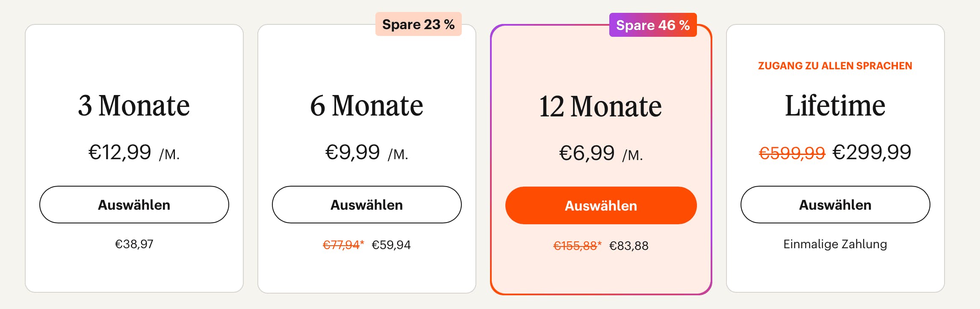The image size is (980, 309).
Task: Click the "6 Monate" plan heading
Action: [366, 105]
